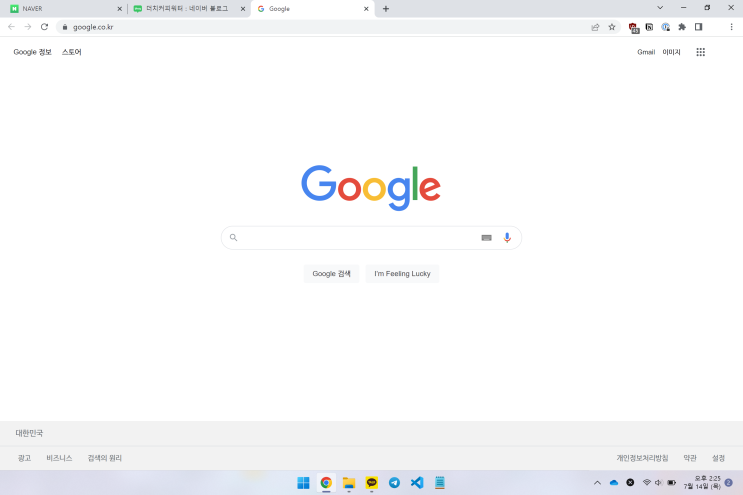Go back to the previous page
743x495 pixels.
[11, 27]
